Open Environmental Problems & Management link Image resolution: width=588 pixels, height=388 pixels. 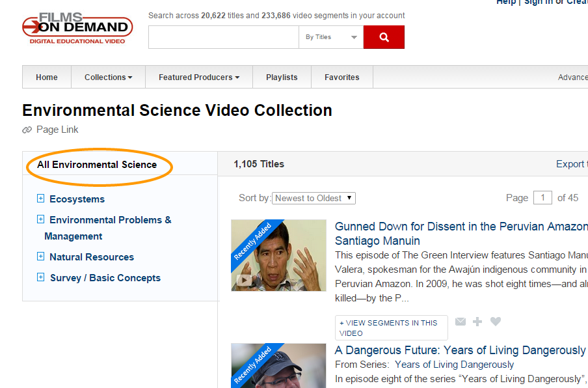108,228
